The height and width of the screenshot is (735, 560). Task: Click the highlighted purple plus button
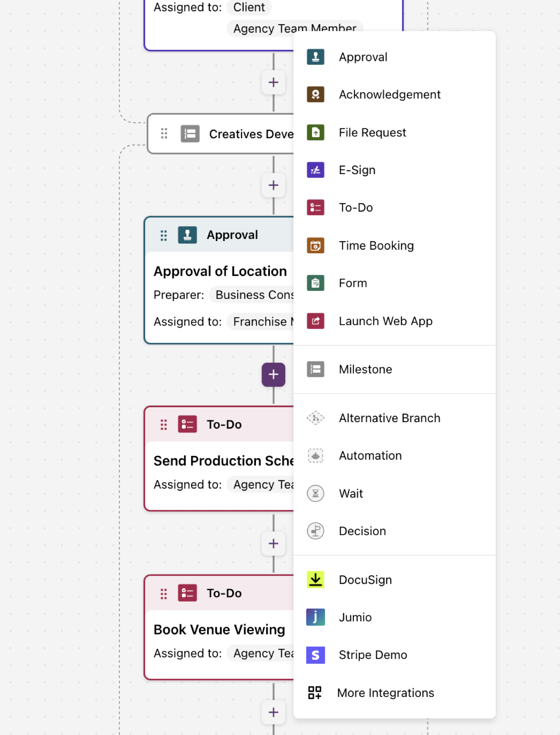pos(273,374)
